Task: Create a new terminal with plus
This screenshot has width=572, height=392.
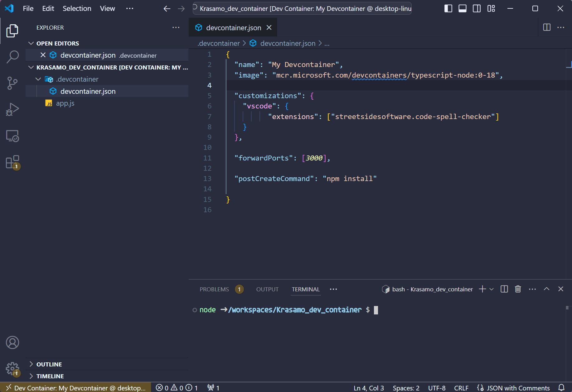Action: (x=482, y=289)
